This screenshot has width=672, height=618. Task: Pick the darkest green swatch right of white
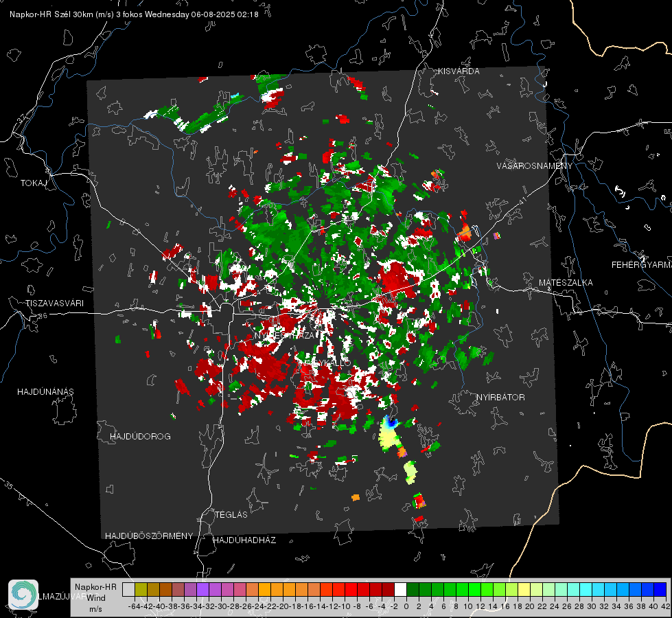[413, 589]
